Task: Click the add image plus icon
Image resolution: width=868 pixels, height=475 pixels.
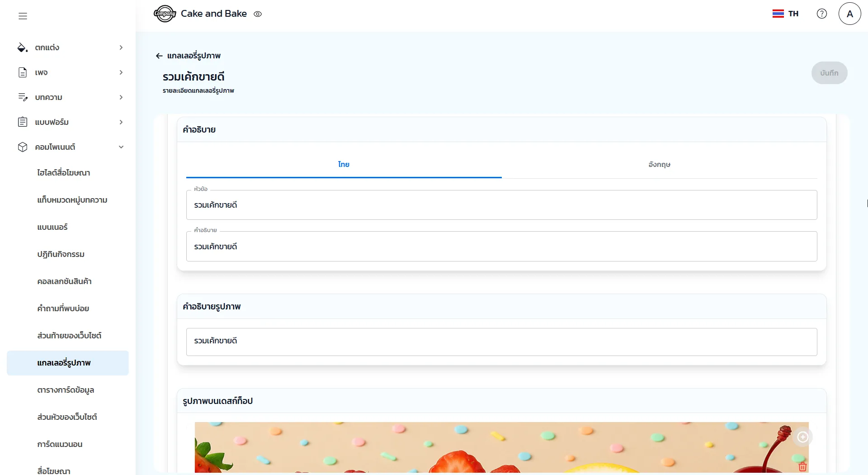Action: click(802, 437)
